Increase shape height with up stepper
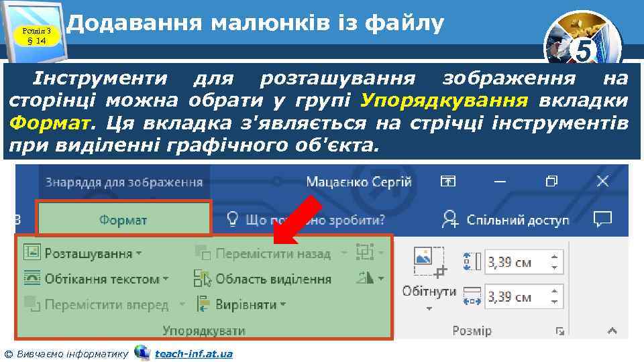Viewport: 644px width, 362px height. (x=555, y=257)
